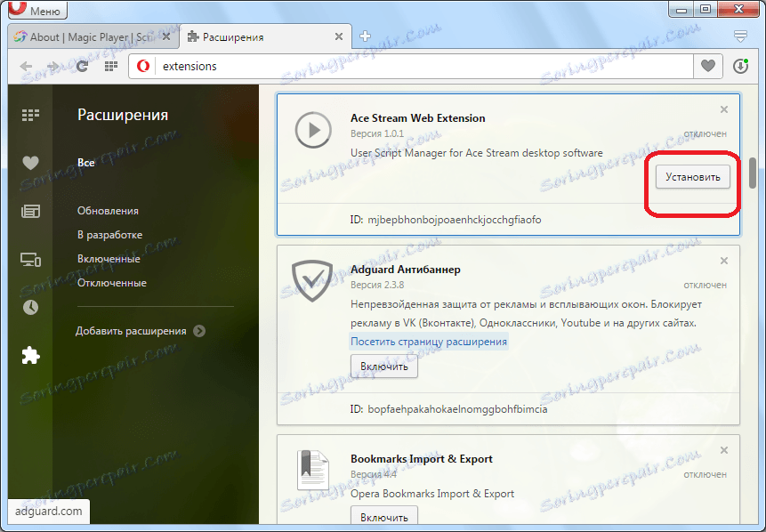Show Включенные extensions
Image resolution: width=766 pixels, height=532 pixels.
109,259
